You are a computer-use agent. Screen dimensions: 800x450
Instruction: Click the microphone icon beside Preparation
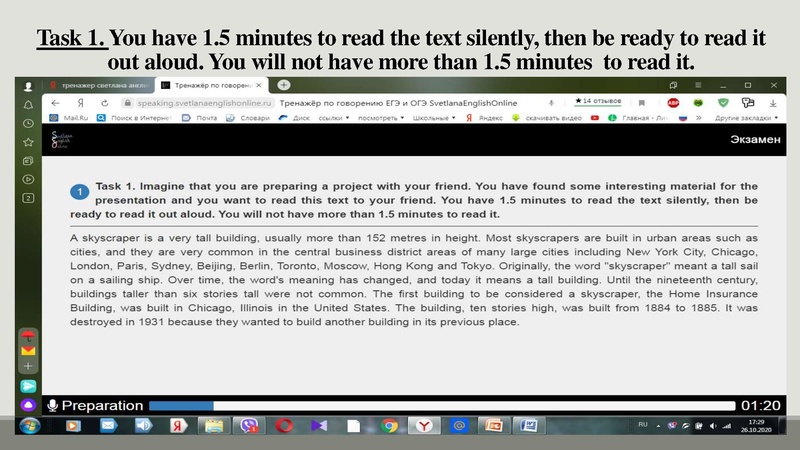click(52, 406)
